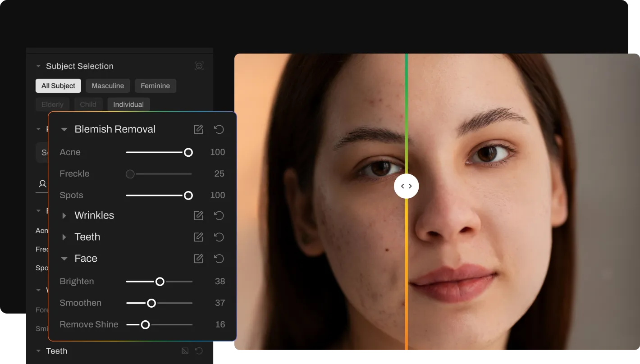Choose the Individual subject button
This screenshot has height=364, width=640.
coord(128,105)
